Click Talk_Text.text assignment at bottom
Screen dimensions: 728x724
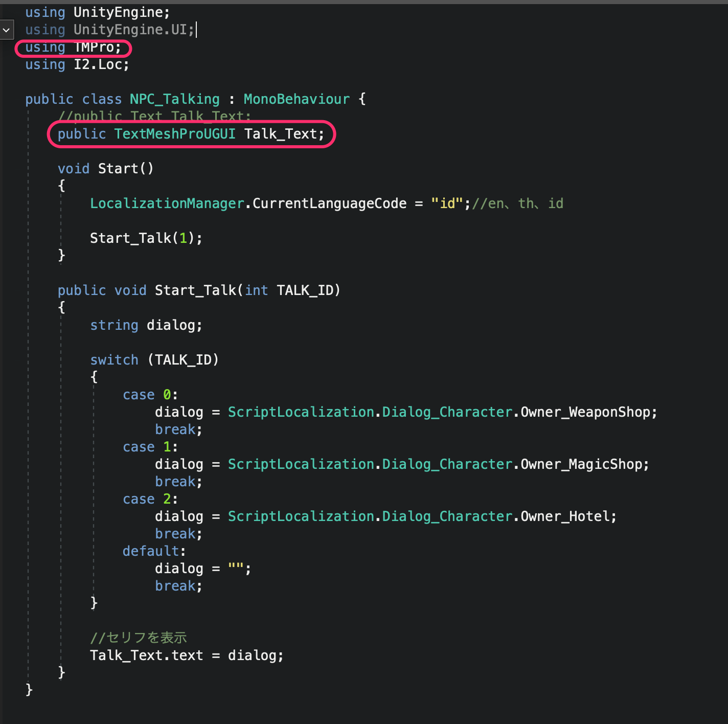pos(146,655)
